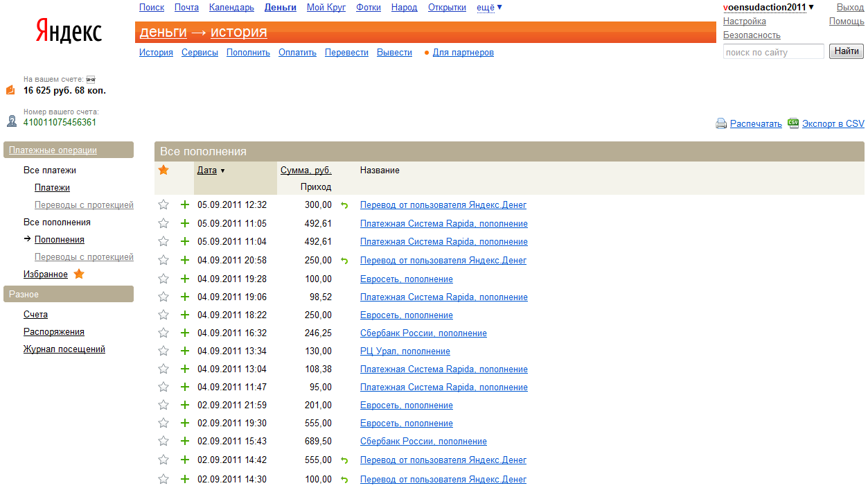
Task: Toggle favorite star for 05.09.2011 11:05 row
Action: tap(163, 223)
